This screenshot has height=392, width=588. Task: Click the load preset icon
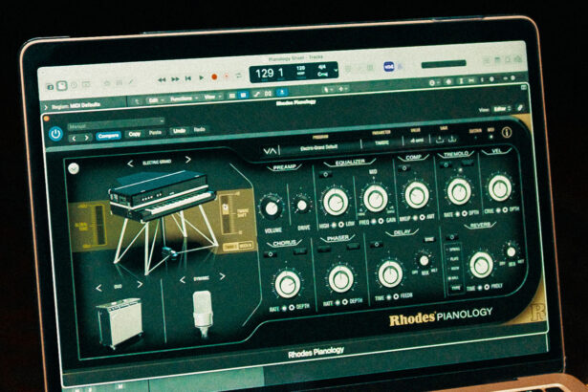[452, 139]
